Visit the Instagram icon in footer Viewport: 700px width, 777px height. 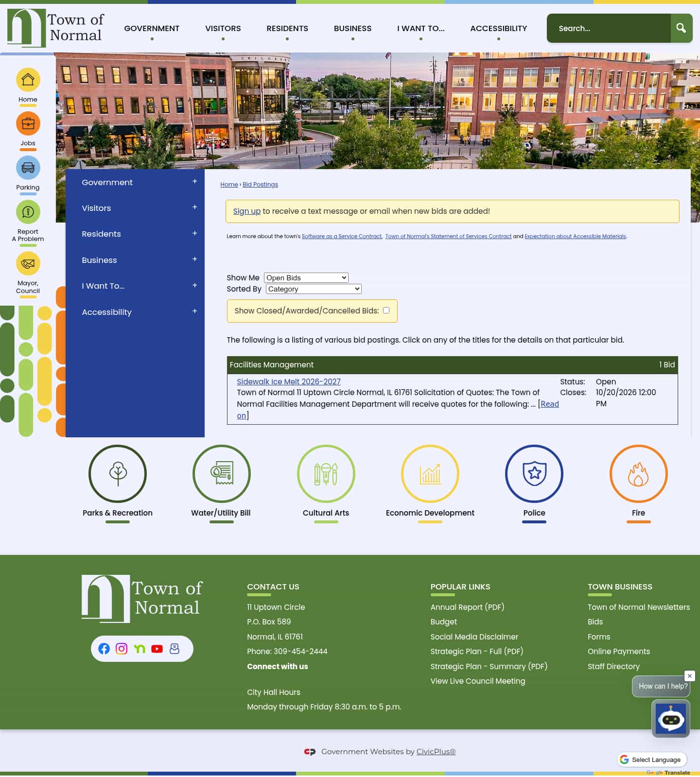tap(122, 649)
